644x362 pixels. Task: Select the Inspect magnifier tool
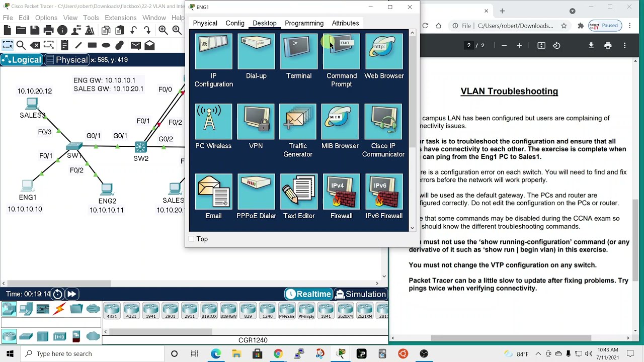click(21, 46)
